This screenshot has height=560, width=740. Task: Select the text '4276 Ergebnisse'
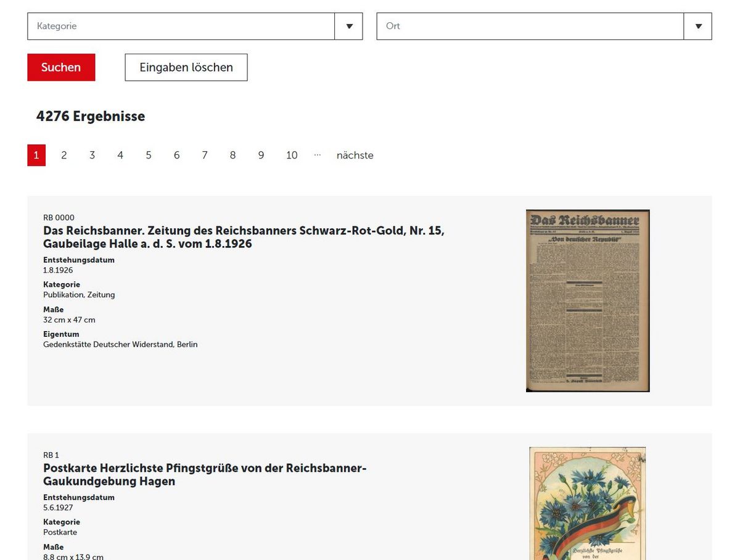(91, 117)
